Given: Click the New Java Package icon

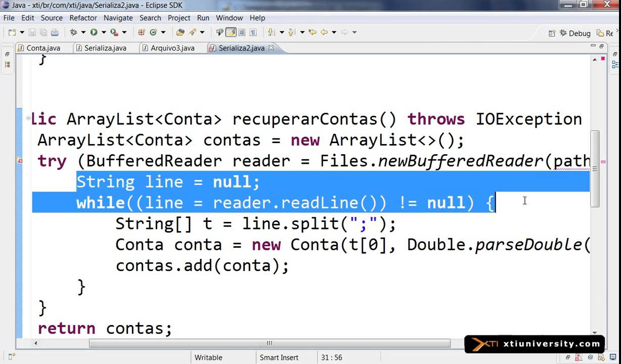Looking at the screenshot, I should [x=142, y=32].
